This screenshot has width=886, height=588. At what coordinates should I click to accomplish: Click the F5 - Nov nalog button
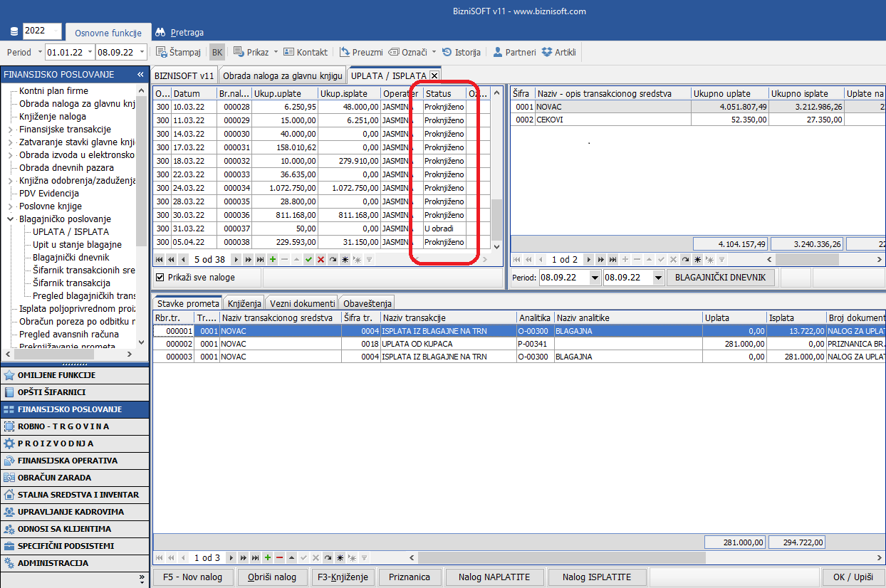point(192,577)
